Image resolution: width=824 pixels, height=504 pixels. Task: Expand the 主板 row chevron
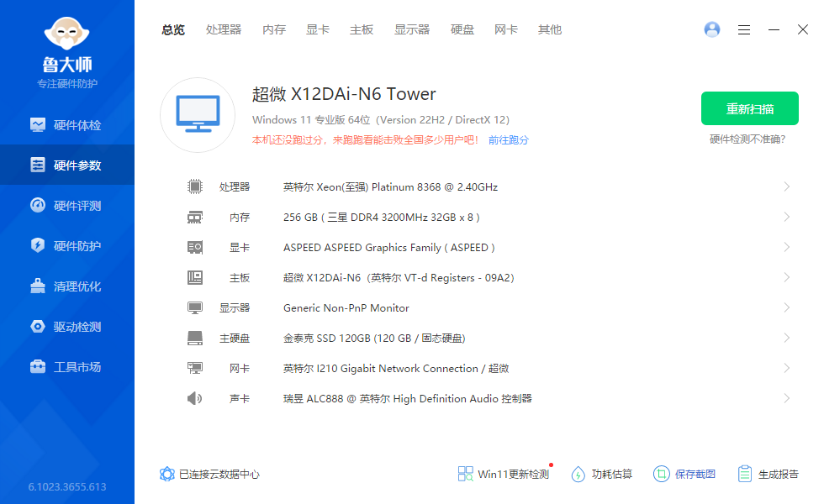point(786,277)
